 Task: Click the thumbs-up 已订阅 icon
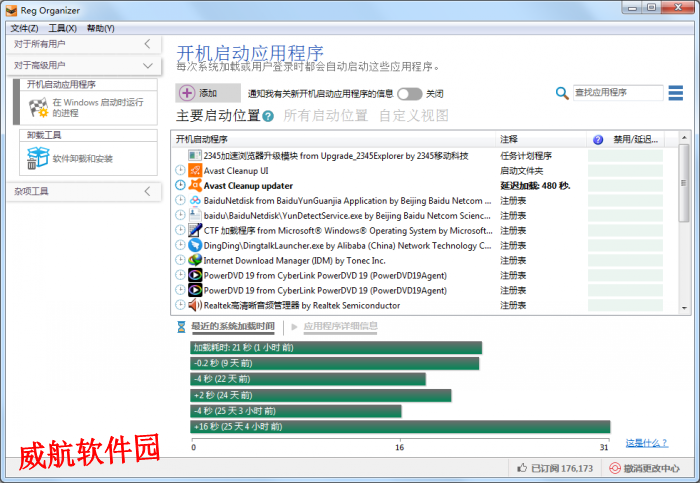(x=522, y=467)
